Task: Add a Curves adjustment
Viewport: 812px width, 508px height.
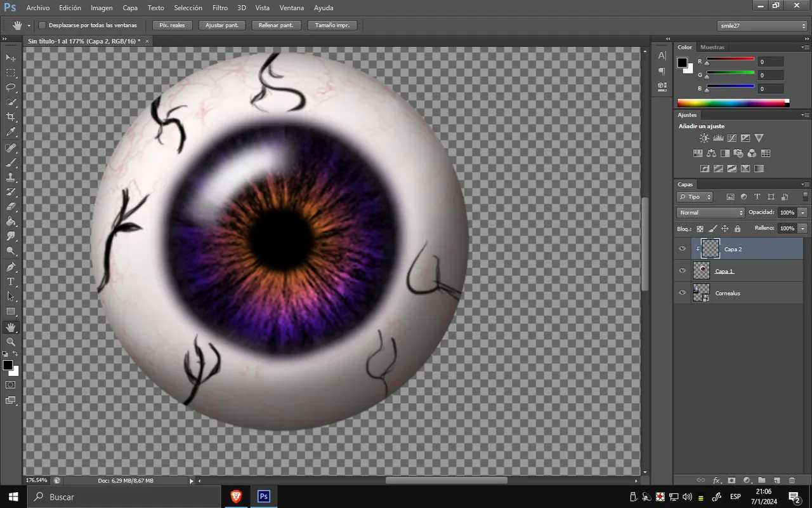Action: click(x=731, y=138)
